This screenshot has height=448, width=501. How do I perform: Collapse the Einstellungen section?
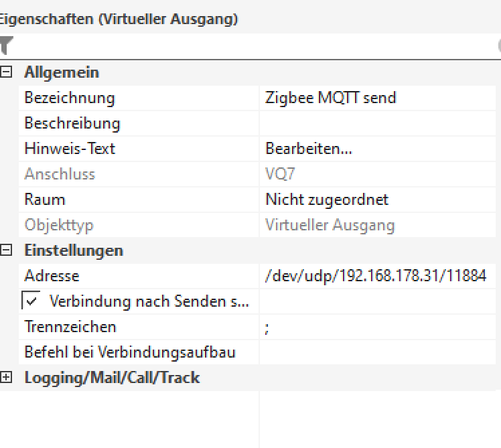tap(7, 250)
